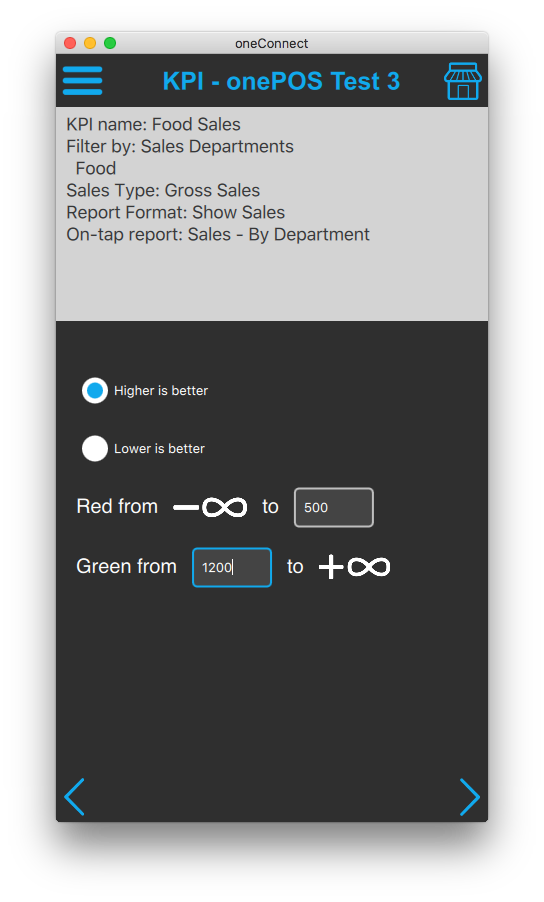Click the negative infinity symbol
This screenshot has height=902, width=544.
tap(210, 507)
